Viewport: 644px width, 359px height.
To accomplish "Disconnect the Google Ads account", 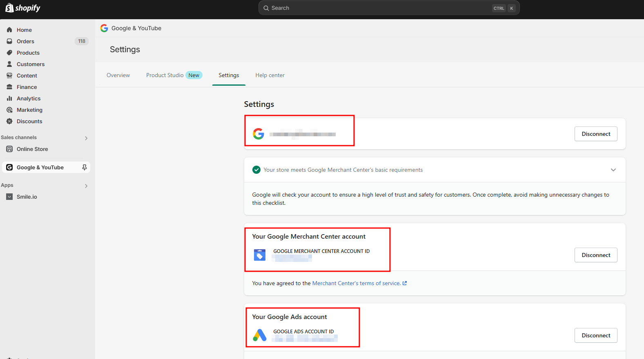I will point(596,335).
